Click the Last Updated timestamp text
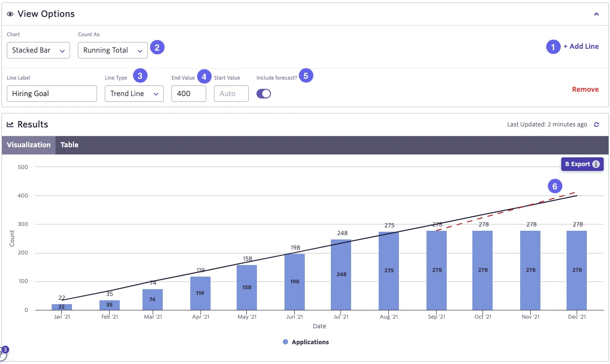This screenshot has height=364, width=610. coord(547,125)
